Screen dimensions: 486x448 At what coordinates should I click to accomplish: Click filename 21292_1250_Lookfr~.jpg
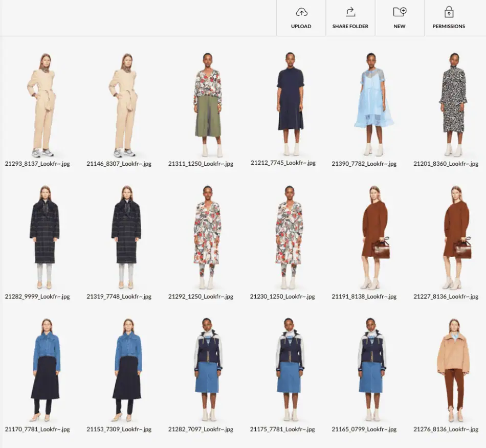coord(201,297)
